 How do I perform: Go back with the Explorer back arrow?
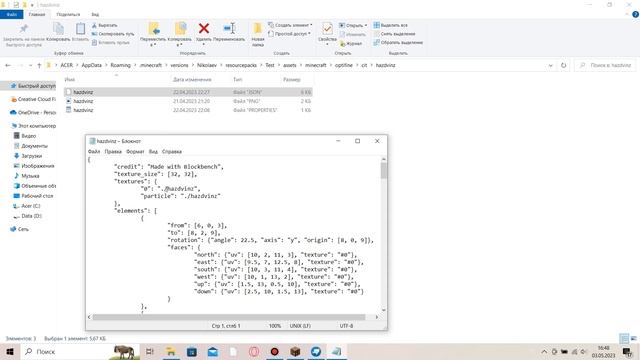tap(8, 65)
